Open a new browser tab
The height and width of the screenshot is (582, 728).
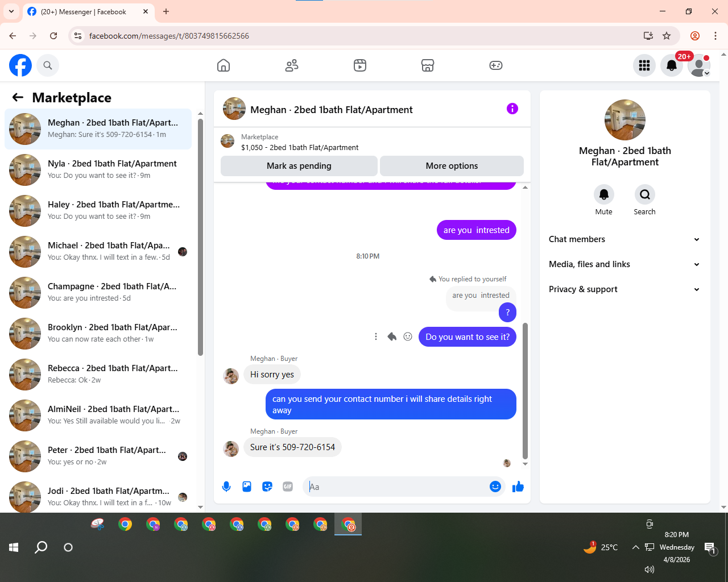[x=166, y=11]
